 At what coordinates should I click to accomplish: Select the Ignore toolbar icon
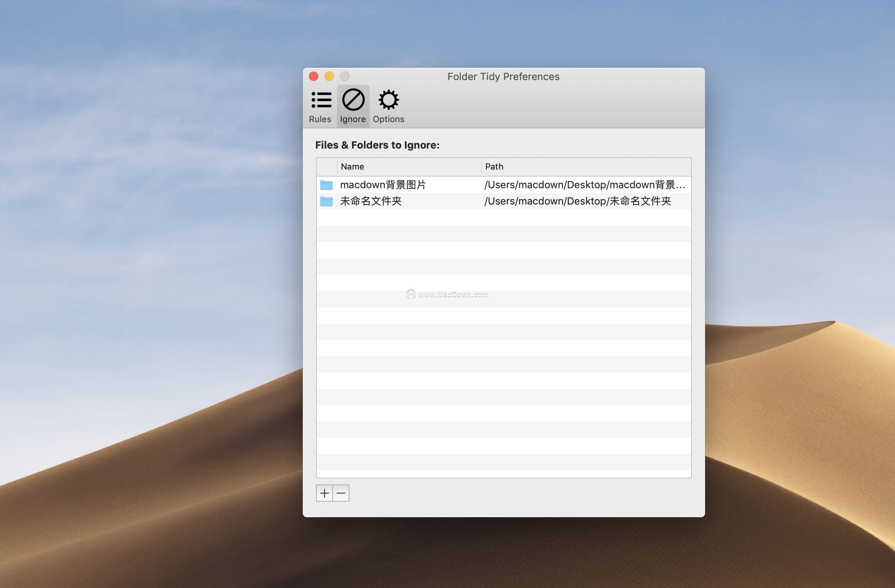pos(353,100)
